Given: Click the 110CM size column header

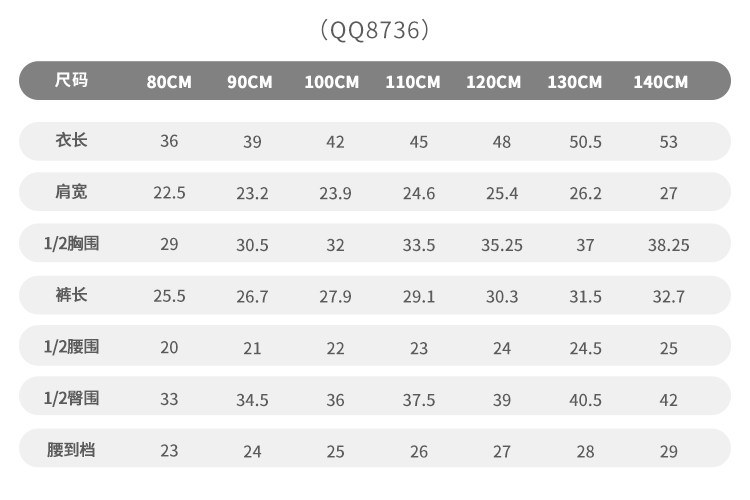Looking at the screenshot, I should point(413,82).
